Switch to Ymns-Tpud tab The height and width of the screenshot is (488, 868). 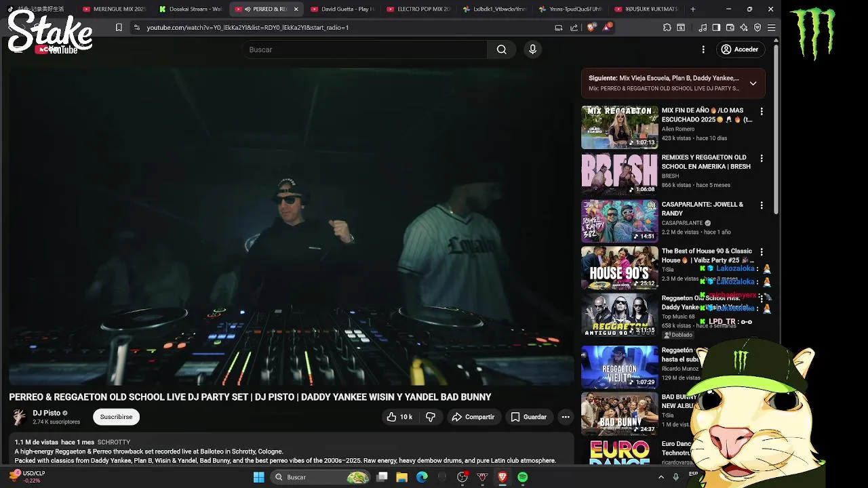(x=570, y=9)
